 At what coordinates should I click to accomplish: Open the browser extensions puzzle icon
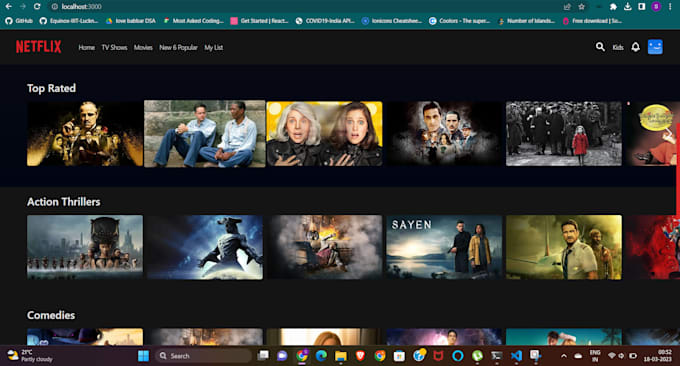pyautogui.click(x=613, y=7)
